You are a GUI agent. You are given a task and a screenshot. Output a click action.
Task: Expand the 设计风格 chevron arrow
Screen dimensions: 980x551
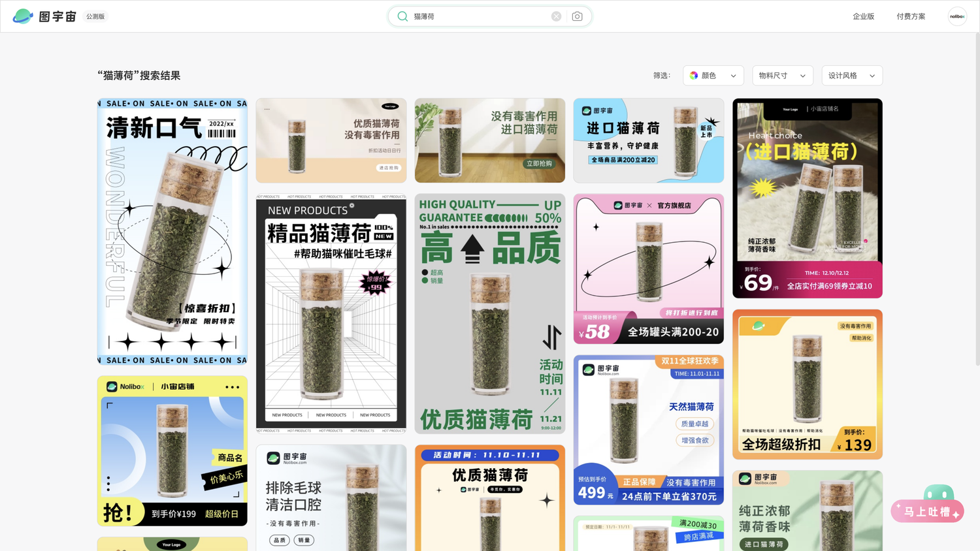coord(872,76)
